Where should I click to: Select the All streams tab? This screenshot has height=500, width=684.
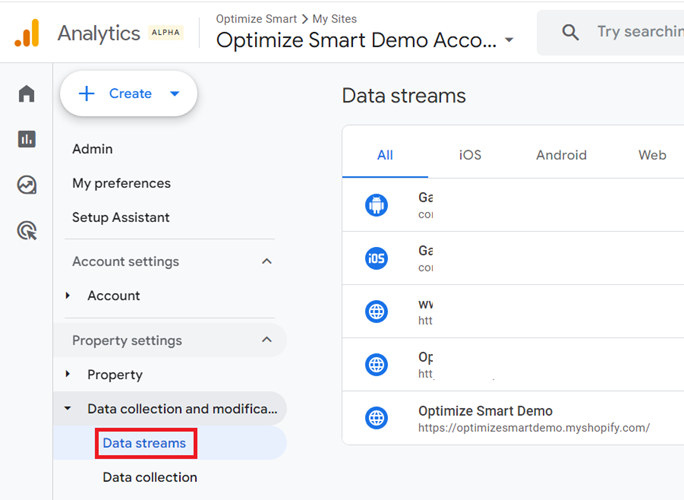(x=385, y=155)
